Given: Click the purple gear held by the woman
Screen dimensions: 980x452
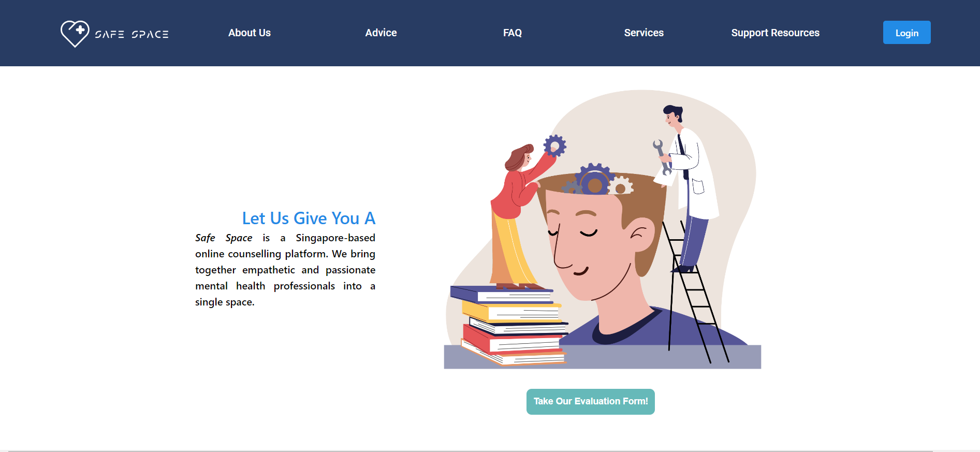Looking at the screenshot, I should pos(554,146).
